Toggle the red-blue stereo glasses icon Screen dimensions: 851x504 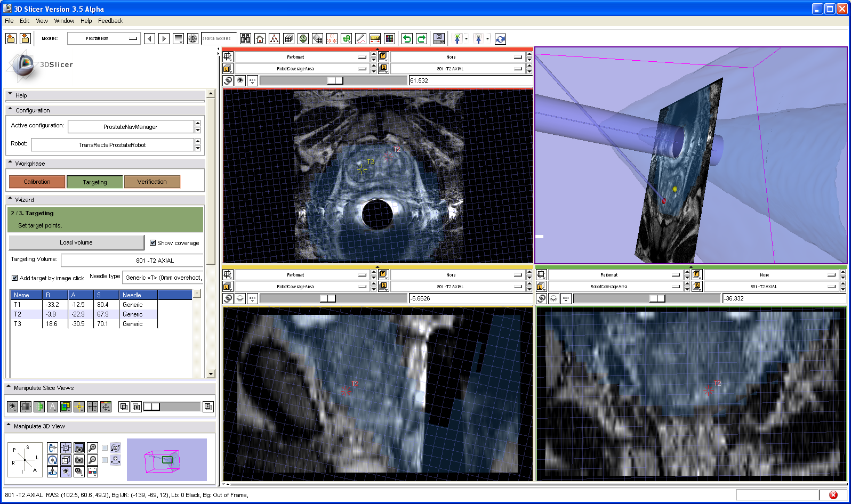(x=92, y=472)
